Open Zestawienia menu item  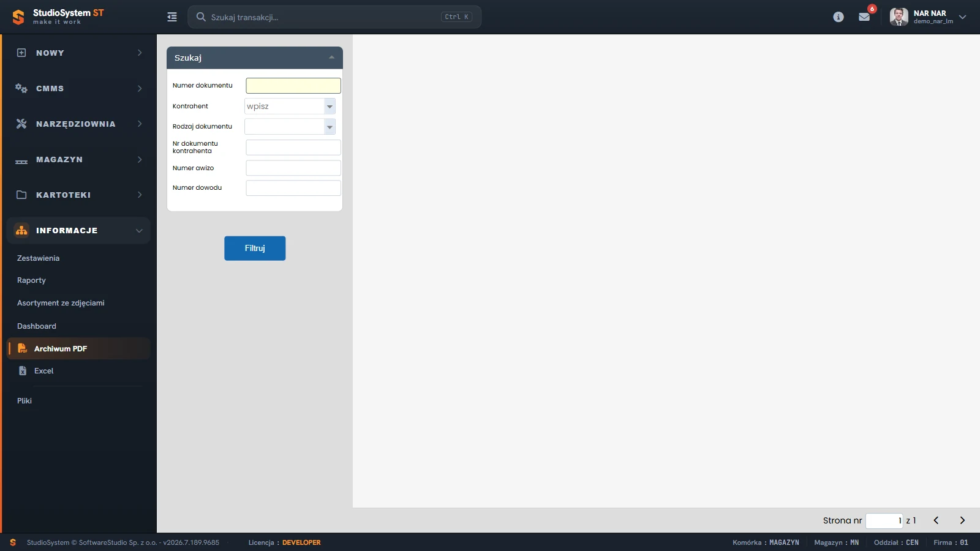click(39, 258)
